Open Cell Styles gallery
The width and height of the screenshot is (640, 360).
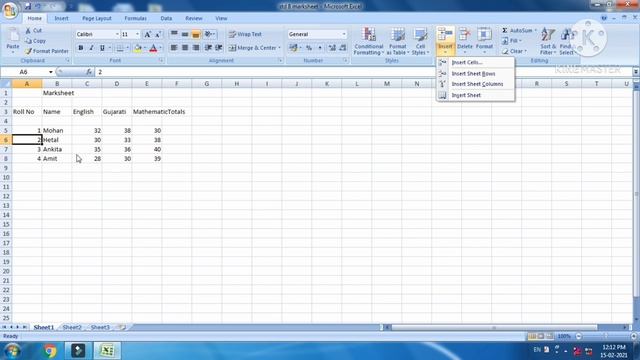[420, 41]
